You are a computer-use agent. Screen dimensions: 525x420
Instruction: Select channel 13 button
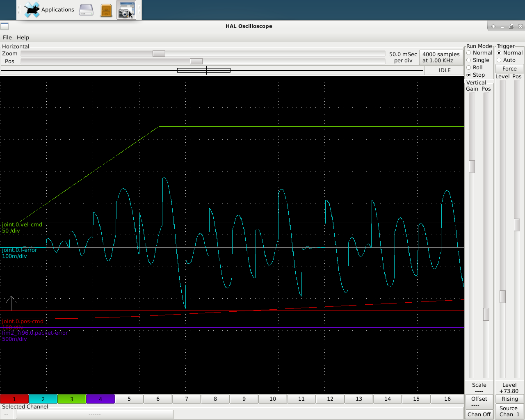click(359, 399)
